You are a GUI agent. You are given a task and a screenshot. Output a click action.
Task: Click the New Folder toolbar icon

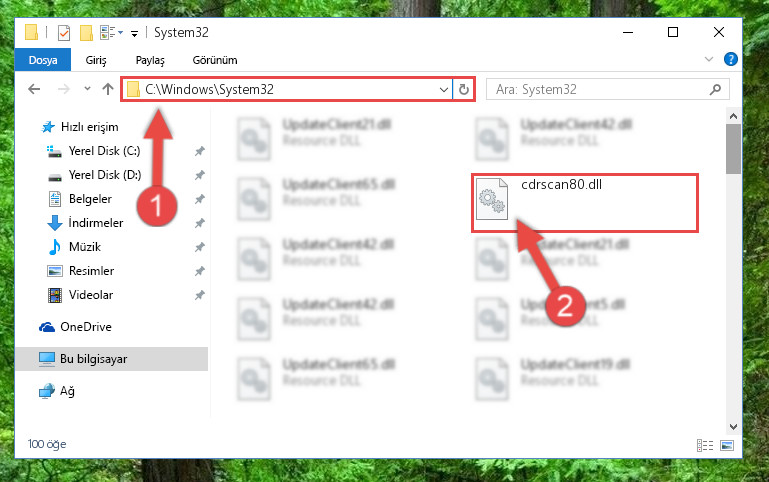pyautogui.click(x=86, y=33)
